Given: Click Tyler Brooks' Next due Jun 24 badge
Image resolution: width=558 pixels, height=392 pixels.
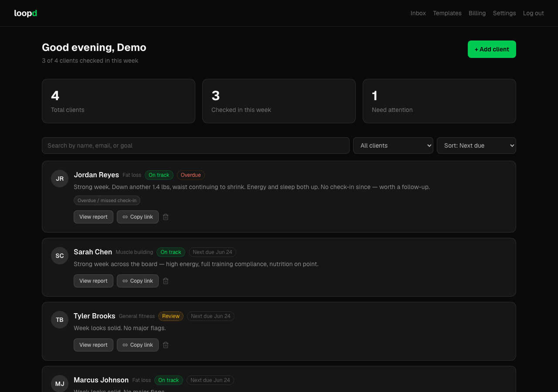Looking at the screenshot, I should tap(211, 316).
